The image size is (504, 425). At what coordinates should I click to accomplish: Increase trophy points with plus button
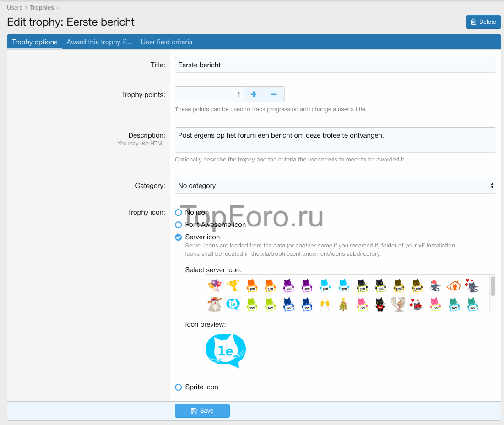(x=254, y=94)
